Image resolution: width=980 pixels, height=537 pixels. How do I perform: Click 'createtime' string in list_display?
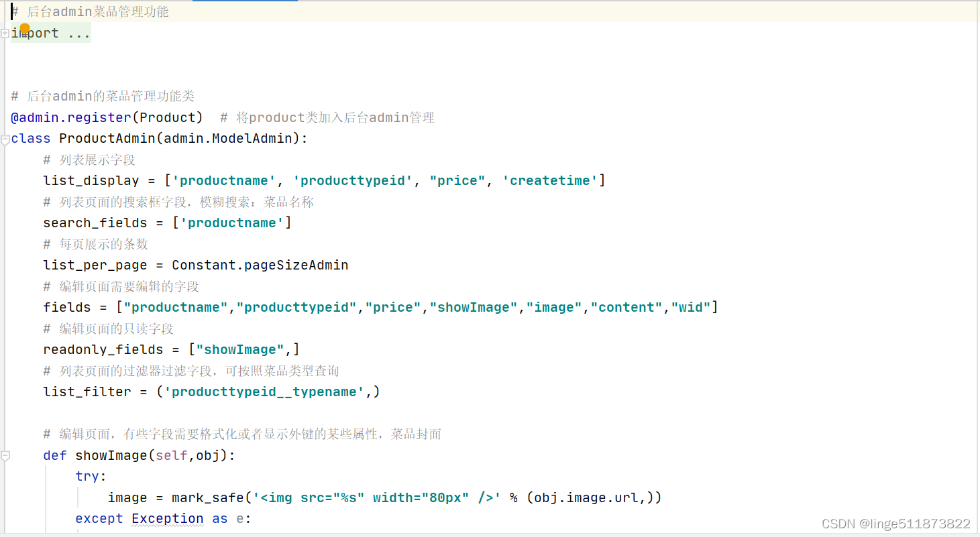pos(550,180)
